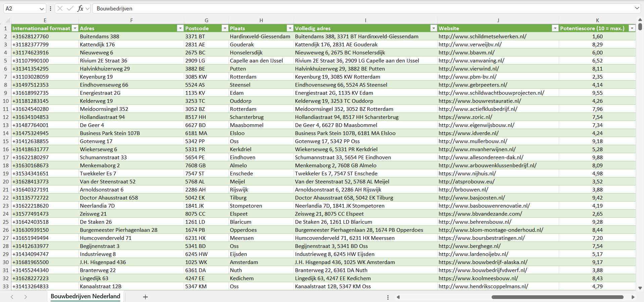
Task: Open link https://www.zoric.nl/
Action: coord(465,117)
